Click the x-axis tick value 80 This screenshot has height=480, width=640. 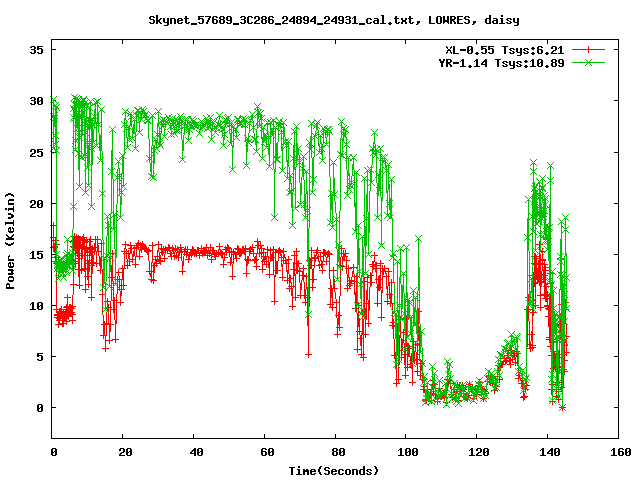click(338, 452)
